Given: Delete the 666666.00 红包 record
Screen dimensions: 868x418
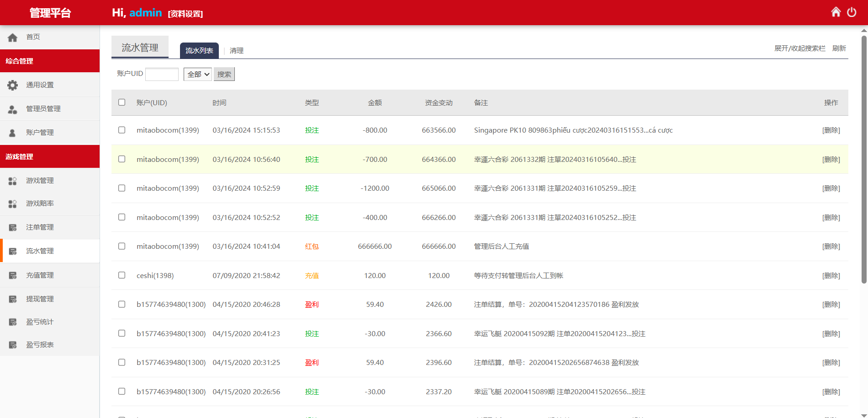Looking at the screenshot, I should pos(831,247).
